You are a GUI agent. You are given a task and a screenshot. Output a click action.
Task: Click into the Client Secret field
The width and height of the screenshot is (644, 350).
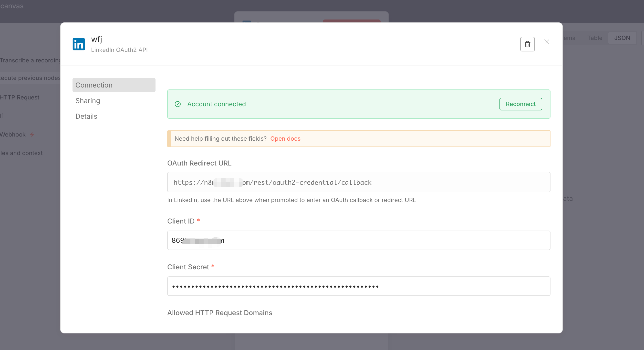(x=359, y=286)
